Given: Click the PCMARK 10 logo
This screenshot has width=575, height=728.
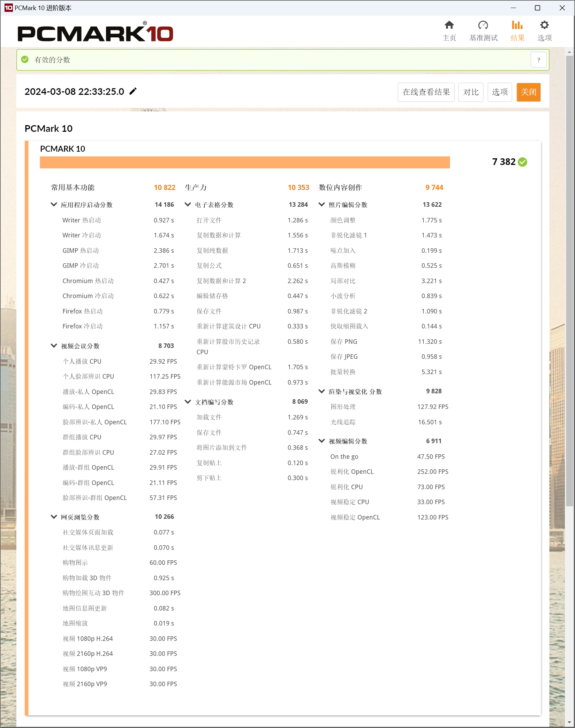Looking at the screenshot, I should tap(95, 32).
